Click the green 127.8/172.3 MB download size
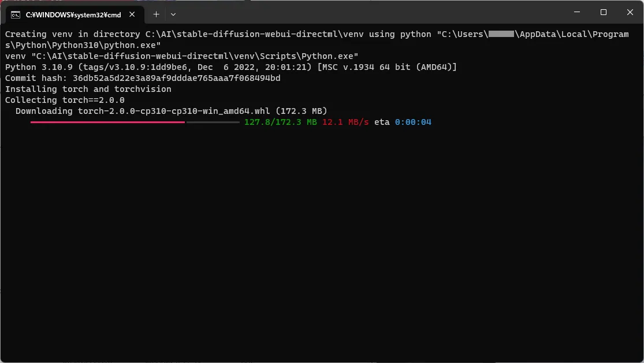644x363 pixels. (280, 122)
